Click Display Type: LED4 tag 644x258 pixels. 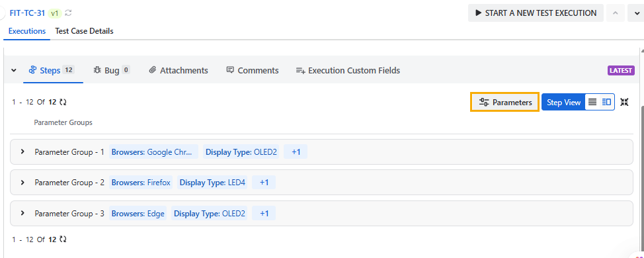[212, 183]
